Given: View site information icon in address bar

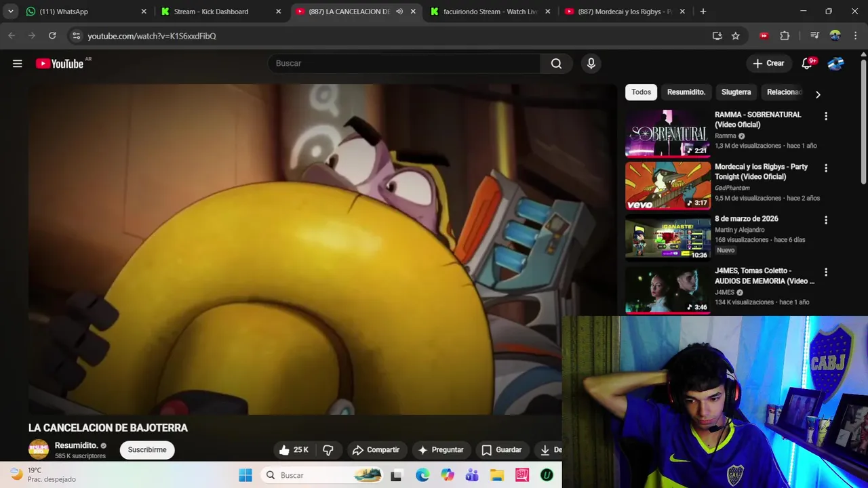Looking at the screenshot, I should (76, 36).
